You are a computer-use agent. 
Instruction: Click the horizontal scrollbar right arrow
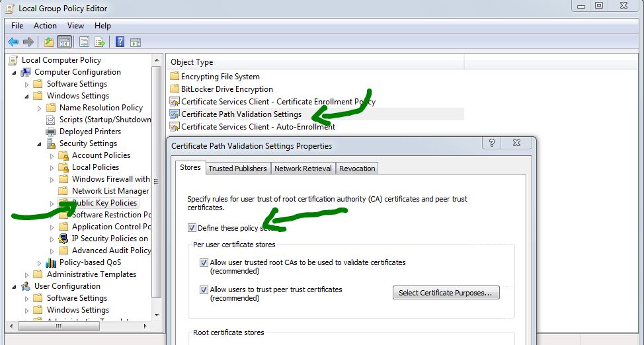[145, 326]
